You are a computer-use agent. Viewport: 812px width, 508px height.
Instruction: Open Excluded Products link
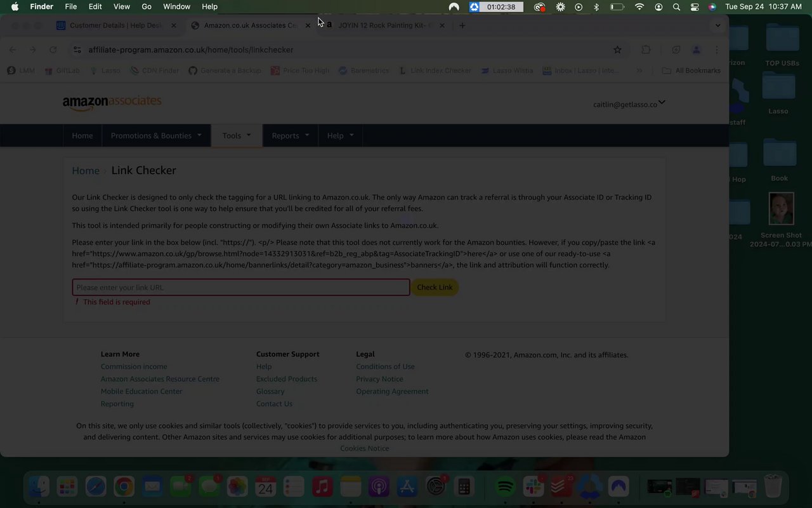(x=287, y=379)
